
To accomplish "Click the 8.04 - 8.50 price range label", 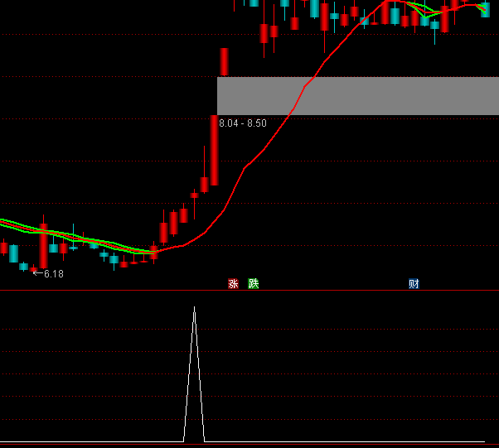I will pyautogui.click(x=243, y=123).
